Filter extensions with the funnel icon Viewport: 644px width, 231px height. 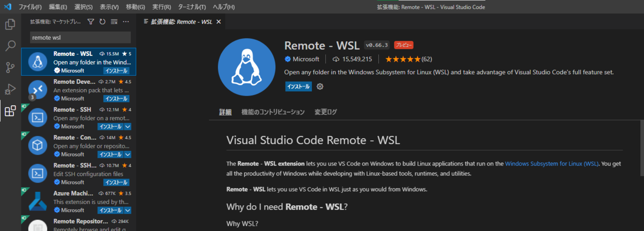[x=91, y=21]
